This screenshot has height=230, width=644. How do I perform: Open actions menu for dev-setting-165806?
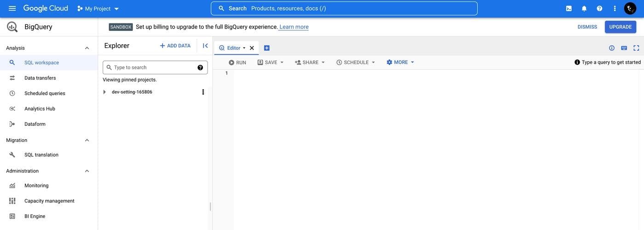203,92
